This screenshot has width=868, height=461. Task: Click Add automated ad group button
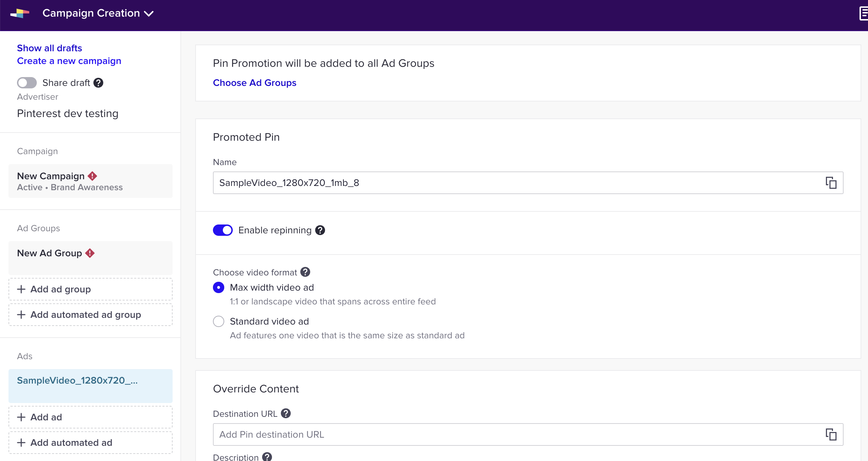(x=91, y=315)
